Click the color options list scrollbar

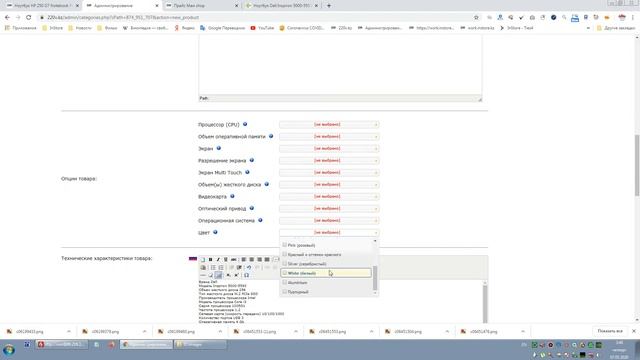[x=375, y=278]
